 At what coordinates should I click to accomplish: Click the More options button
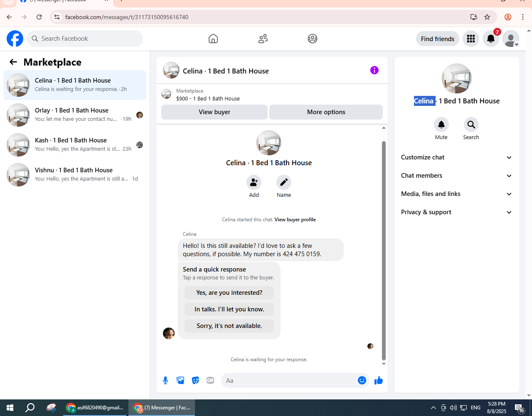point(326,112)
